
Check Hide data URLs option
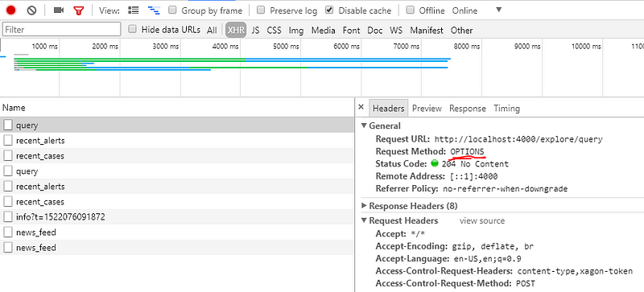(132, 29)
